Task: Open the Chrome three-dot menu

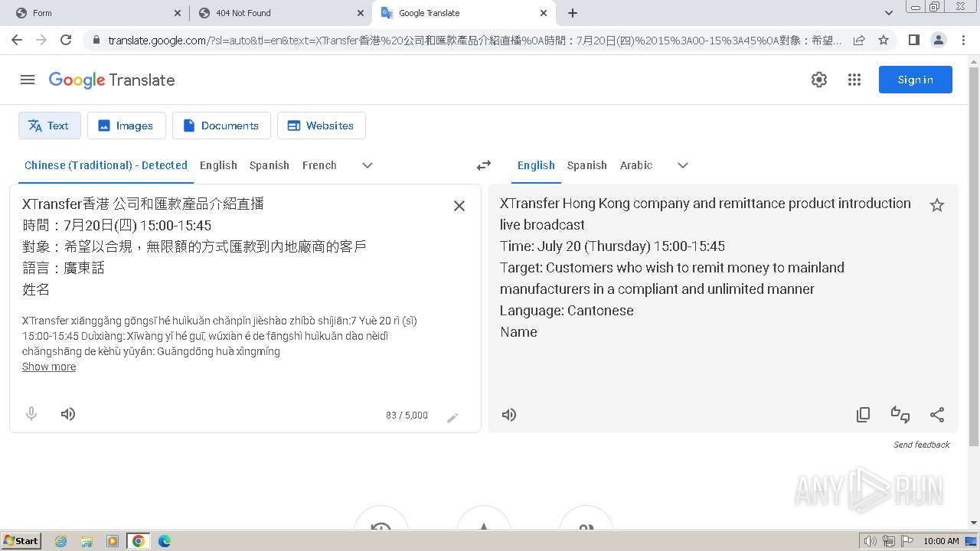Action: tap(963, 40)
